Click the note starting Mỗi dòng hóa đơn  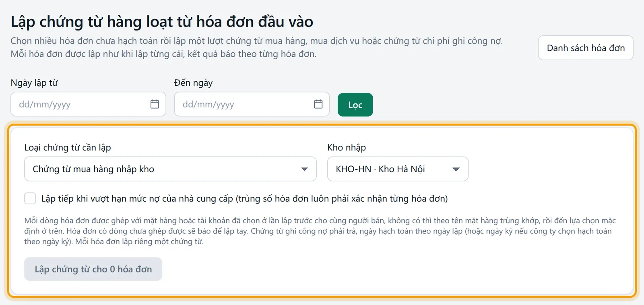coord(320,231)
